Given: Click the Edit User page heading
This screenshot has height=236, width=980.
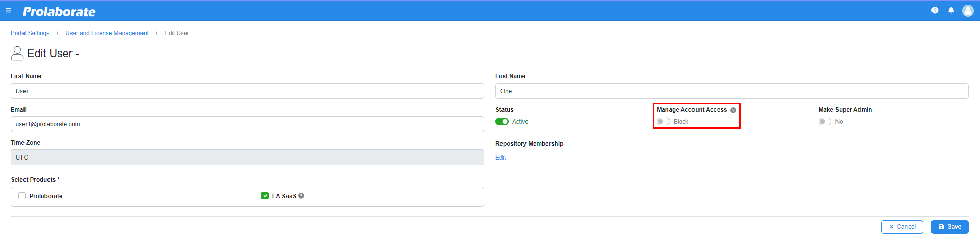Looking at the screenshot, I should pos(53,54).
